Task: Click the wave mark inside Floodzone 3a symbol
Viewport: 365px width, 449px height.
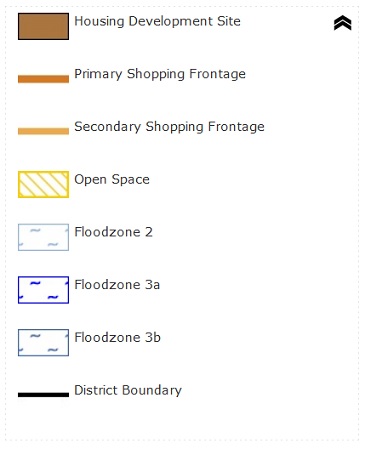Action: (x=35, y=283)
